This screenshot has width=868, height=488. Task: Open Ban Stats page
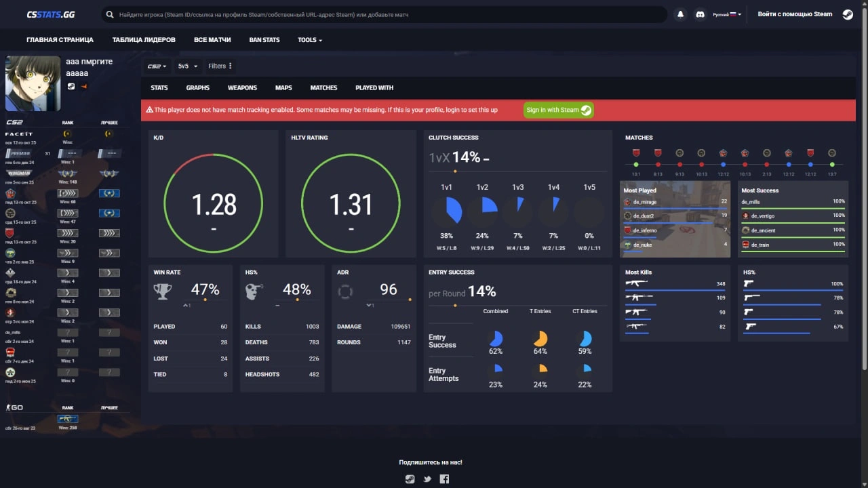264,40
